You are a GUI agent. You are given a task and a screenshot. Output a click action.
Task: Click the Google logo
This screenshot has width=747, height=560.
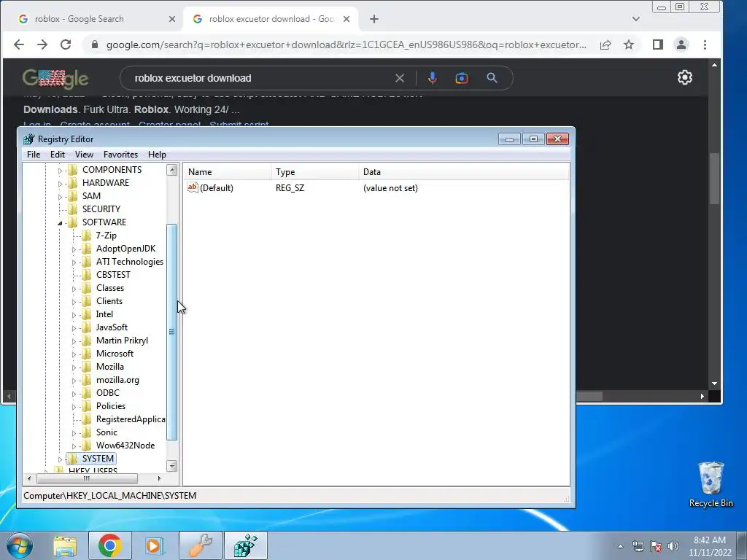pos(55,79)
